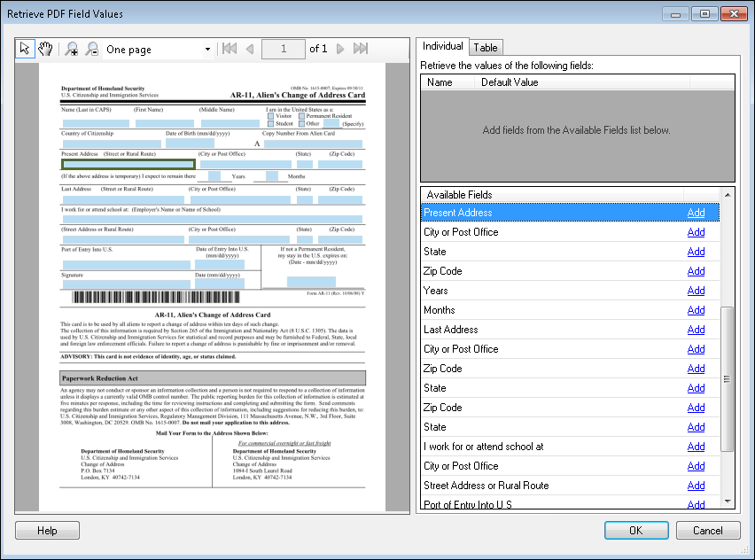Image resolution: width=755 pixels, height=560 pixels.
Task: Switch to the Table tab
Action: [486, 47]
